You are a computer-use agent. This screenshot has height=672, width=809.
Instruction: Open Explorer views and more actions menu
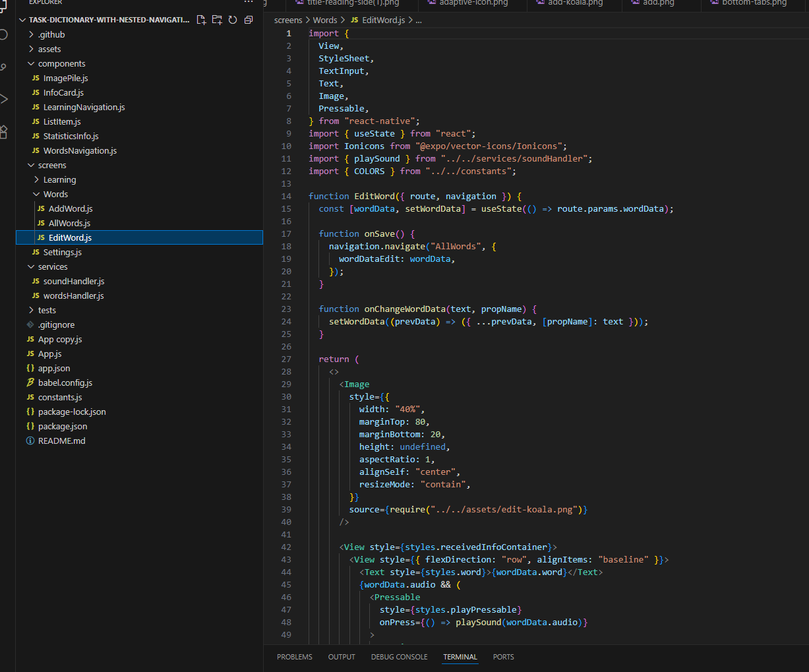[x=249, y=2]
